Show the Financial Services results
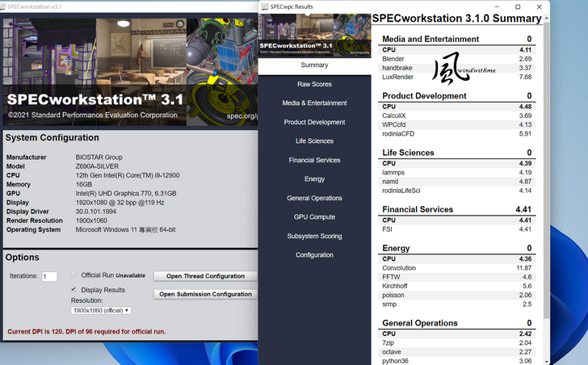This screenshot has width=588, height=365. pyautogui.click(x=314, y=160)
